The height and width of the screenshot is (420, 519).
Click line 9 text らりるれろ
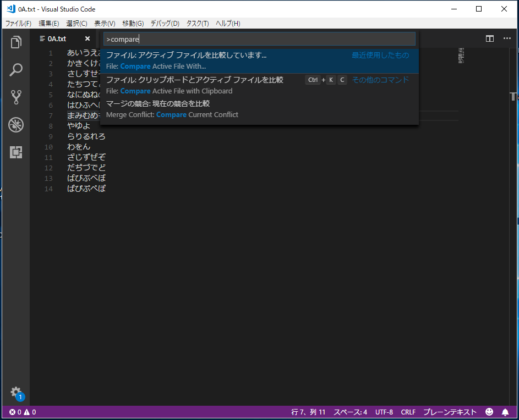[x=86, y=136]
